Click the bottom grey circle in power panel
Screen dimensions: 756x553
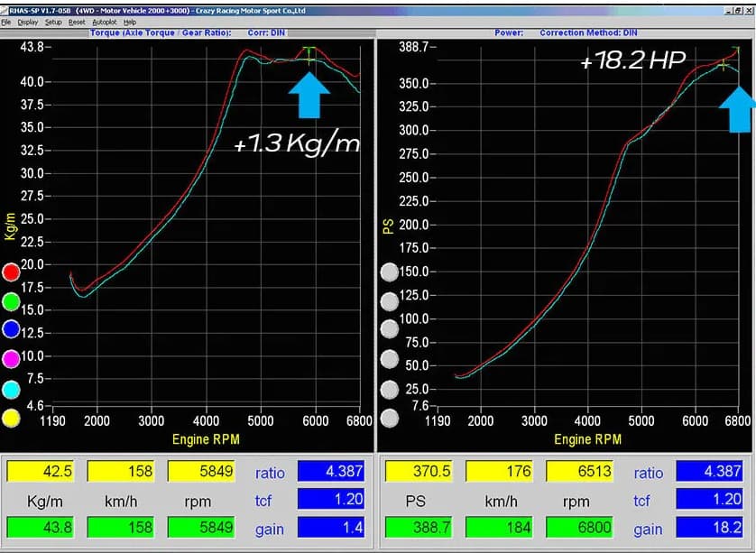[389, 419]
